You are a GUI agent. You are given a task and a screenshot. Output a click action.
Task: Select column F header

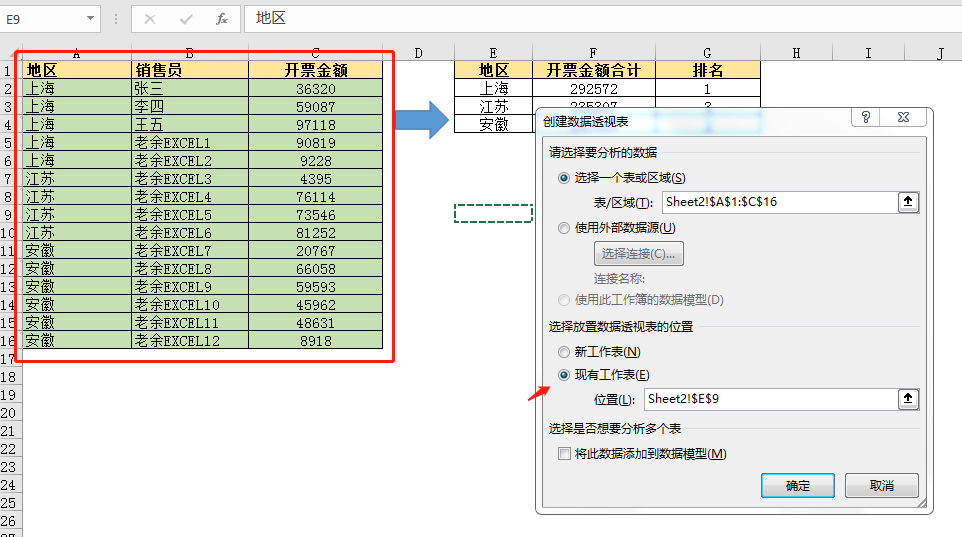pos(593,53)
